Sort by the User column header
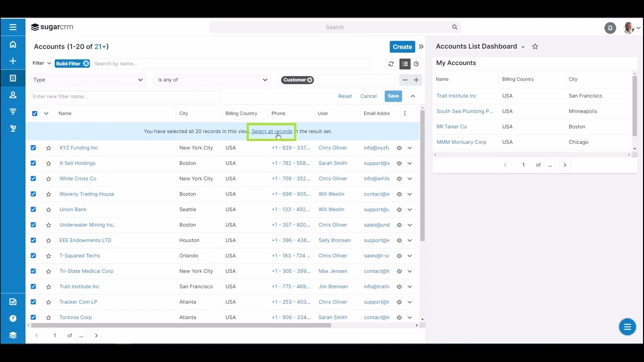 pos(323,113)
